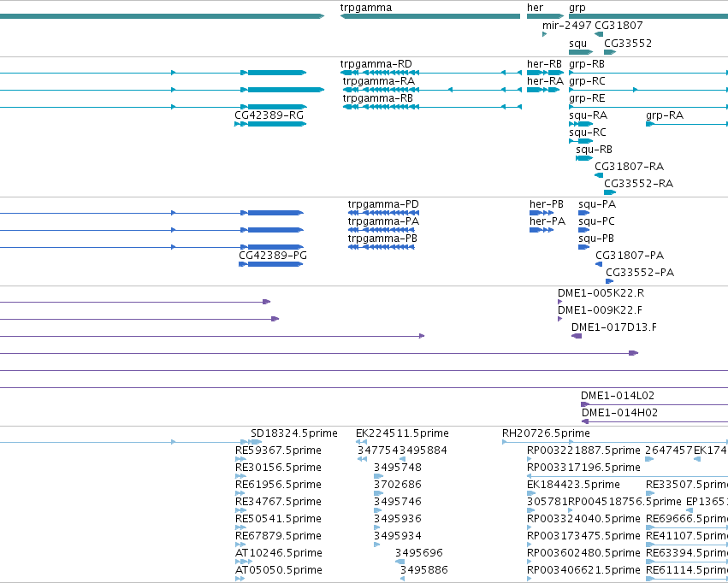This screenshot has height=583, width=728.
Task: Select the 3702686 feature
Action: [378, 493]
